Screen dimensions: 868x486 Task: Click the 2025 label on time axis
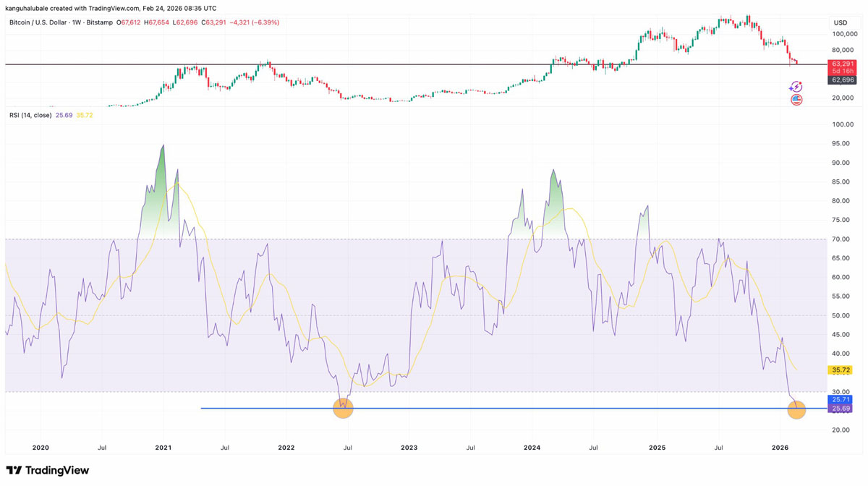coord(657,448)
